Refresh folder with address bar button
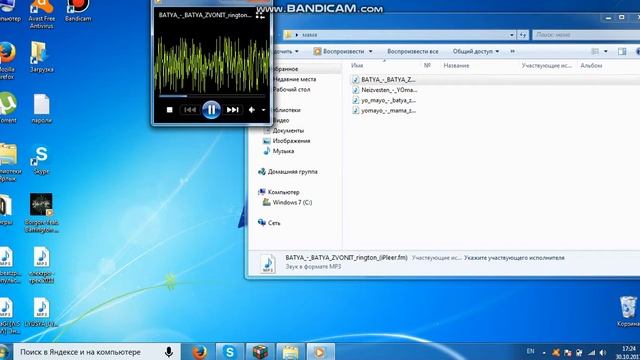 pos(523,35)
